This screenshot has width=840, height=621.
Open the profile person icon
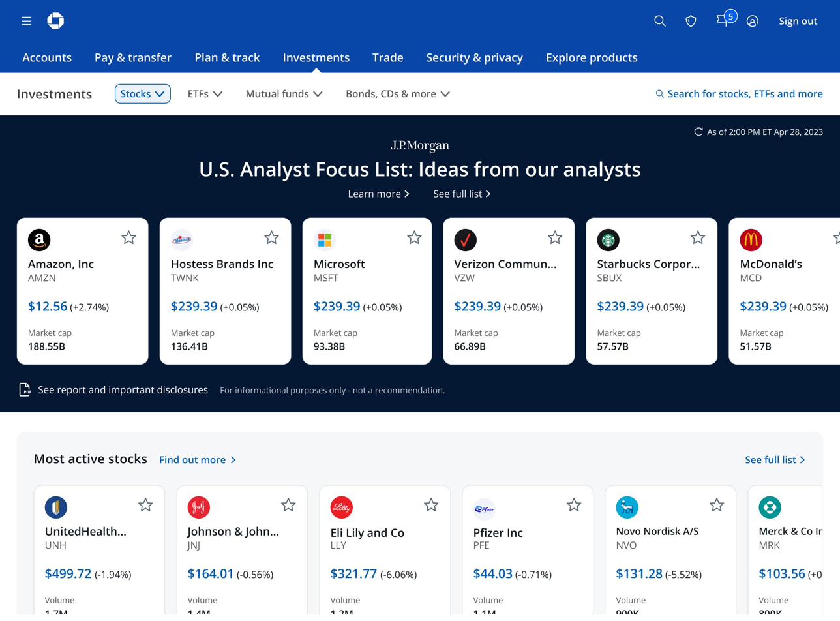tap(752, 21)
